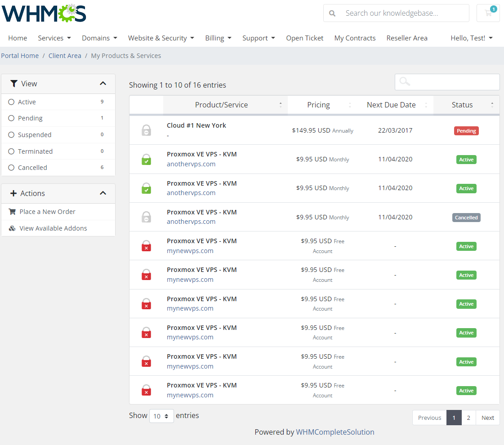Click the knowledgebase search field

coord(396,13)
